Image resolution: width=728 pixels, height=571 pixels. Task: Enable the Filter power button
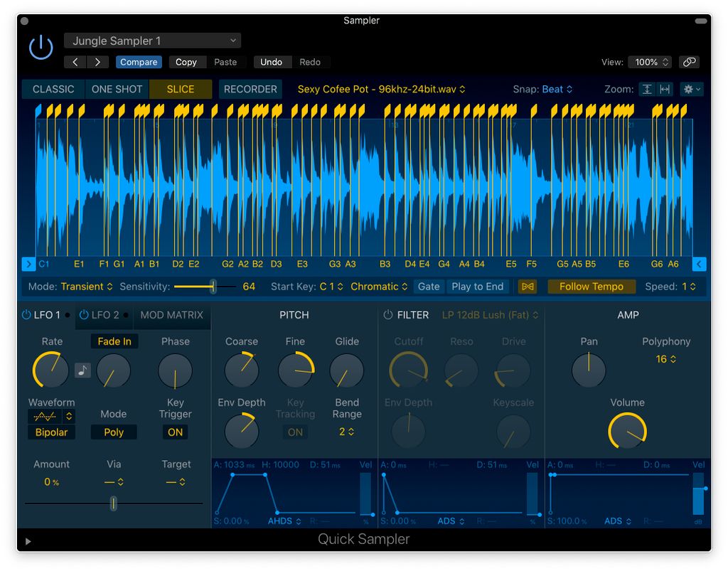(x=388, y=315)
